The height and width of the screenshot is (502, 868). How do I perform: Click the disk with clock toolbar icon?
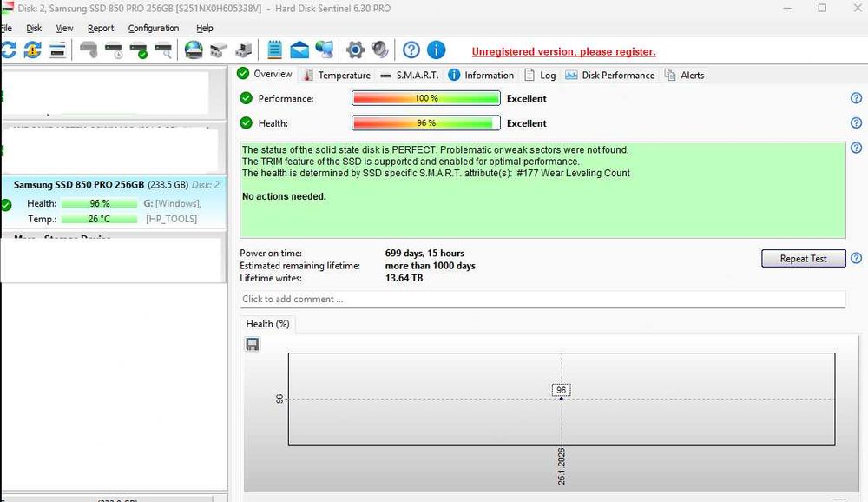(x=114, y=50)
